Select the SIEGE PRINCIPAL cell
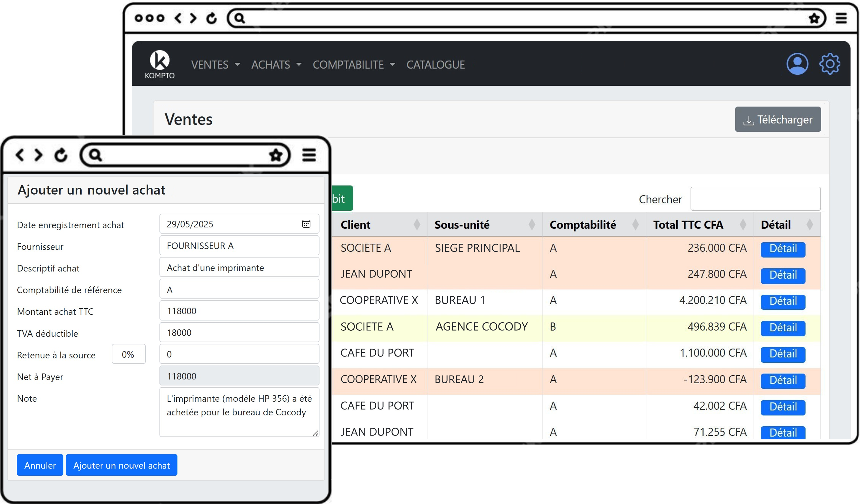Screen dimensions: 860x504 pos(485,249)
